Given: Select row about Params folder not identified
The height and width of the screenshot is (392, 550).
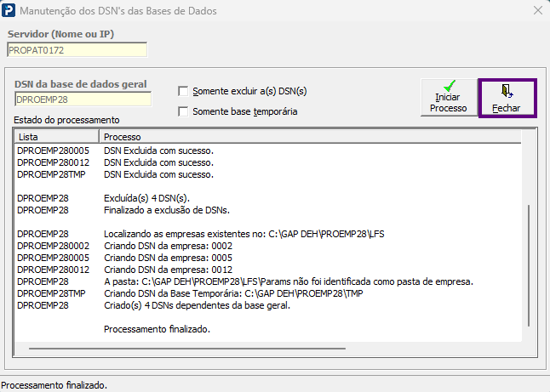Looking at the screenshot, I should (x=268, y=281).
